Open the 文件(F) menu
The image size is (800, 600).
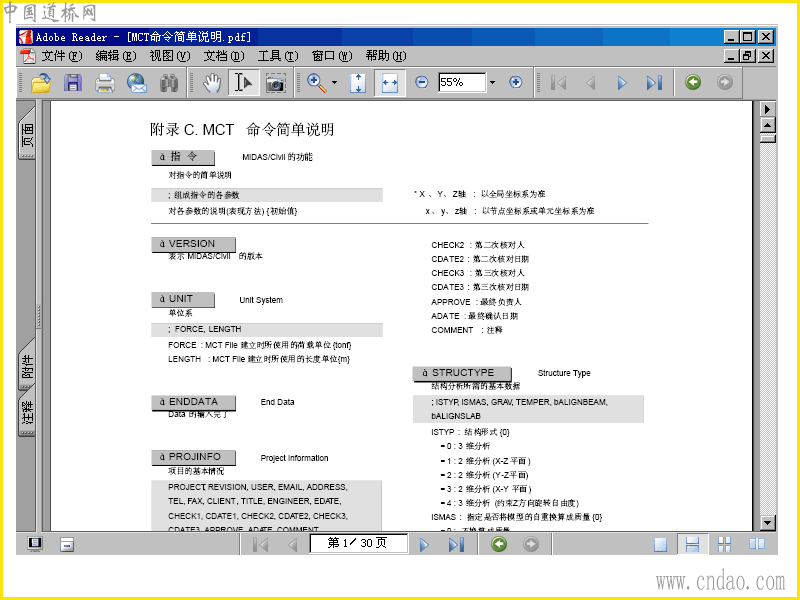(x=61, y=56)
